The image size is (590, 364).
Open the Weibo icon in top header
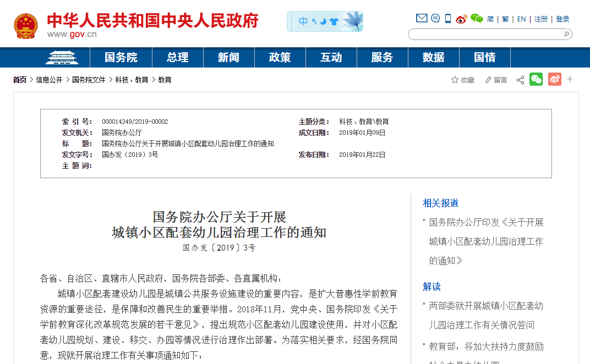461,19
